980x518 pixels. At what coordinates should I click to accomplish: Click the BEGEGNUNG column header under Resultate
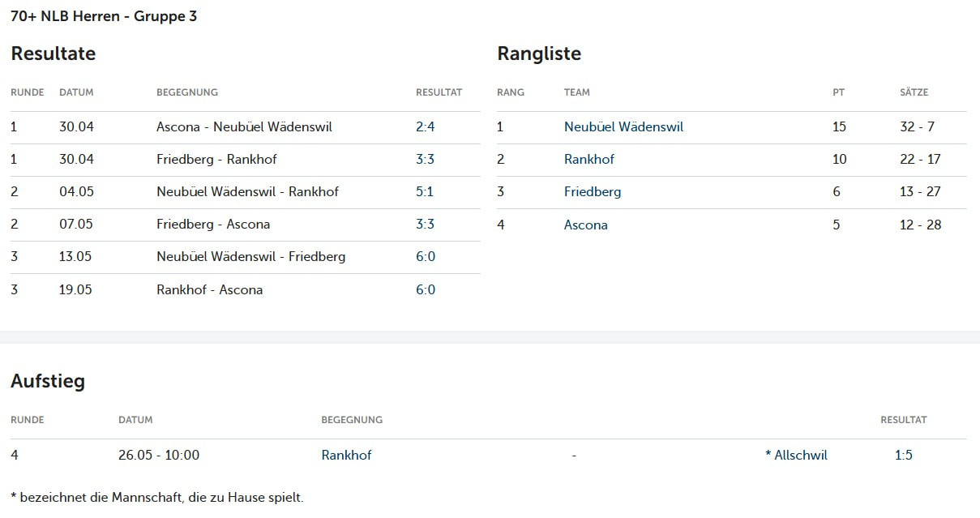[187, 92]
